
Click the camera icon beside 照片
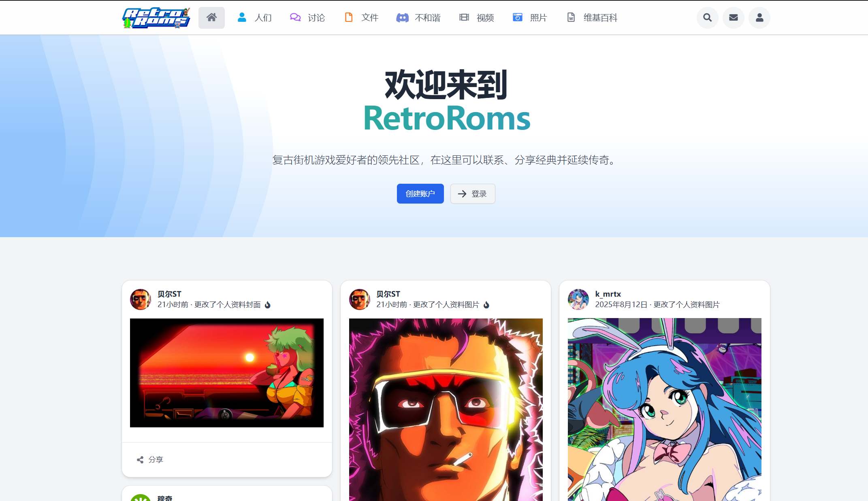click(518, 17)
